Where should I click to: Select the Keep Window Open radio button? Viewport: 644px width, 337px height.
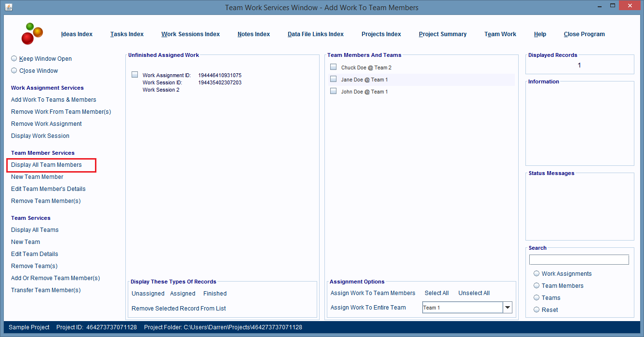14,58
